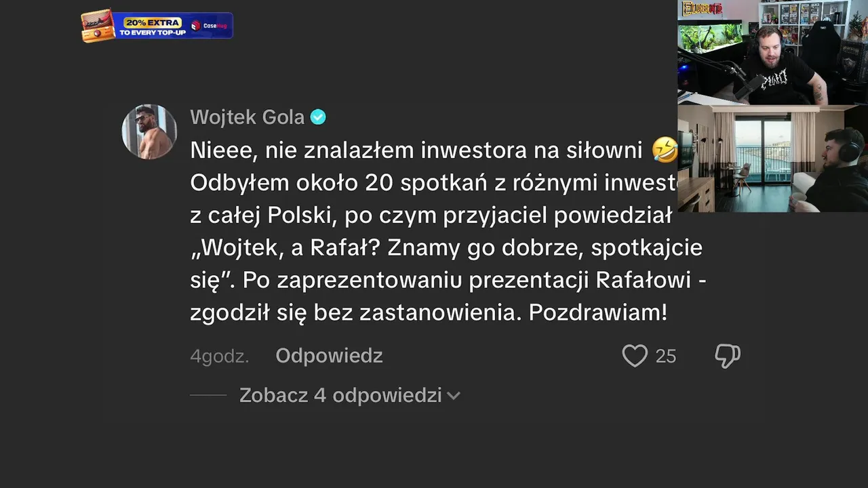Expand replies via the chevron arrow

(x=454, y=396)
